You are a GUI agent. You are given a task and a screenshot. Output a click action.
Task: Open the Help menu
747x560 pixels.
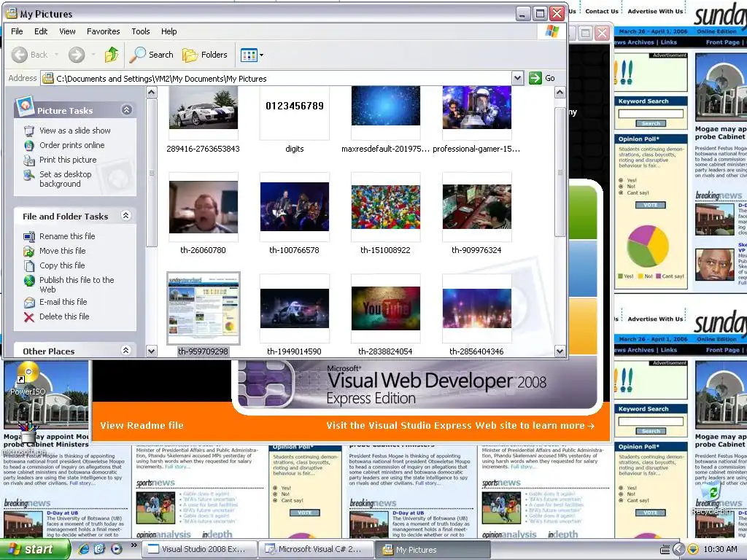[169, 31]
